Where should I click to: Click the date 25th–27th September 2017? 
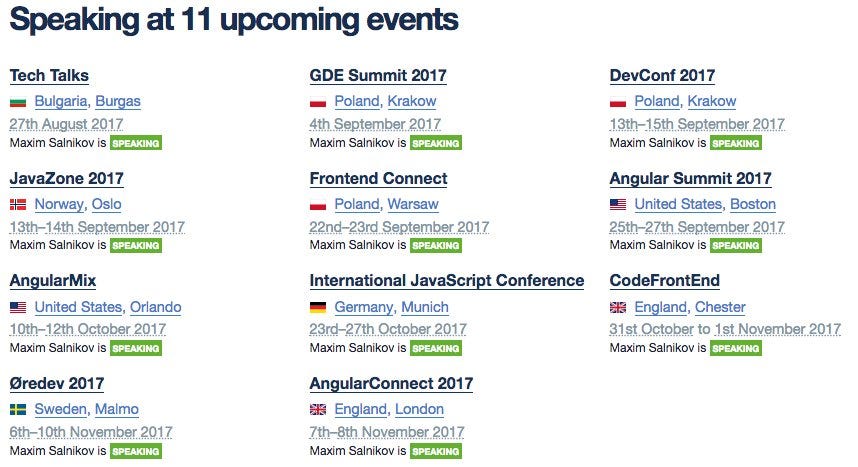pyautogui.click(x=697, y=227)
